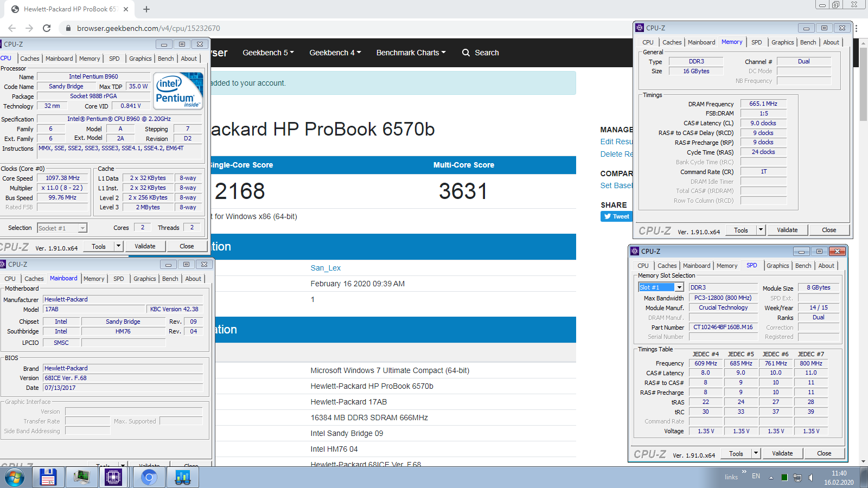Open the Windows Start menu
Viewport: 868px width, 488px height.
tap(15, 477)
